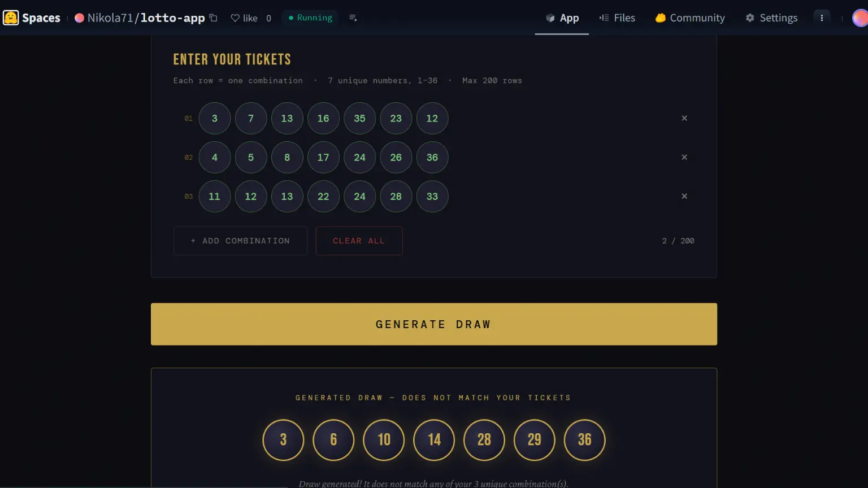Click the Hugging Face Spaces logo
The height and width of the screenshot is (488, 868).
coord(11,18)
